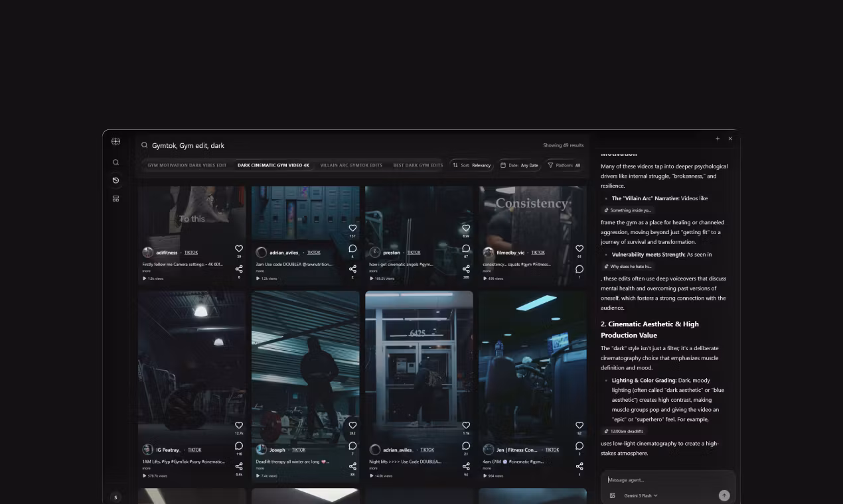Expand the Gemini 3 Flash model selector
Image resolution: width=843 pixels, height=504 pixels.
(641, 495)
